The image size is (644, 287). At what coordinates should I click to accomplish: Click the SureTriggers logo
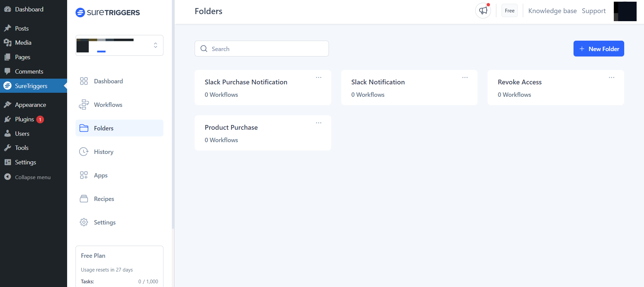pos(107,13)
